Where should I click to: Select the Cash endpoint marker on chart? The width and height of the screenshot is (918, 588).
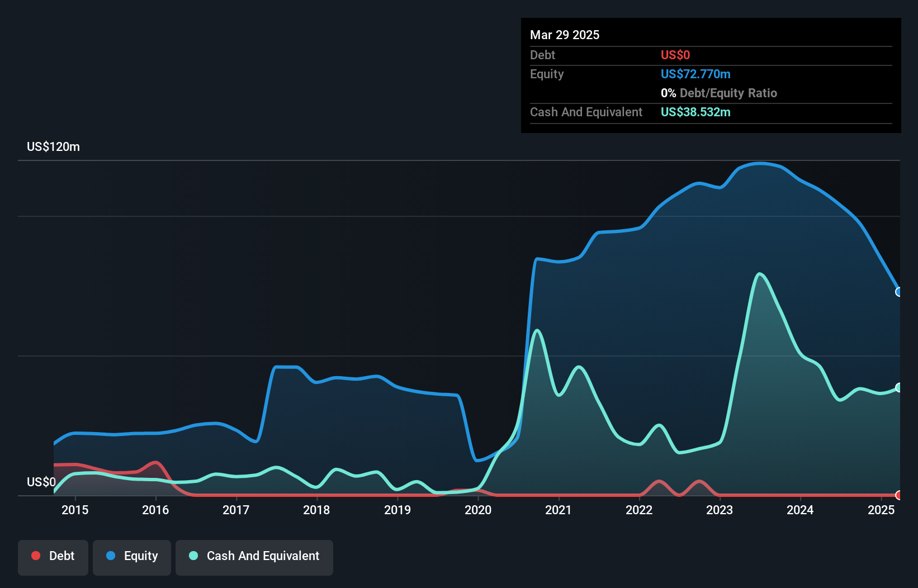click(899, 387)
